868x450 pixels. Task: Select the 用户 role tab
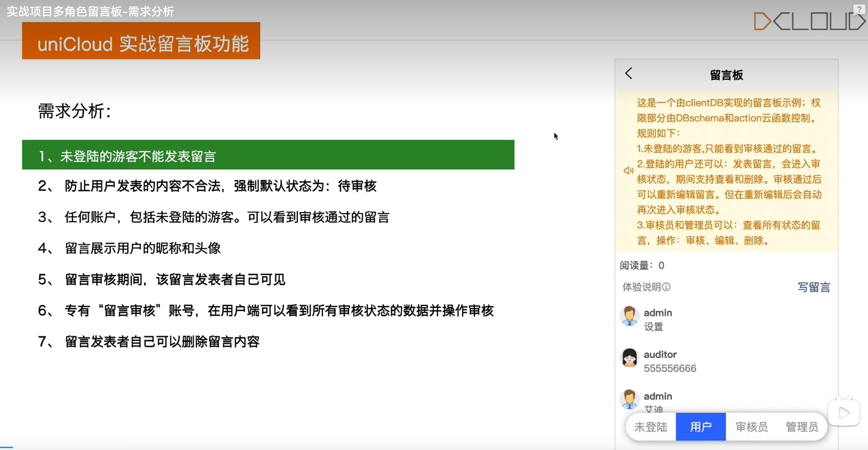701,427
